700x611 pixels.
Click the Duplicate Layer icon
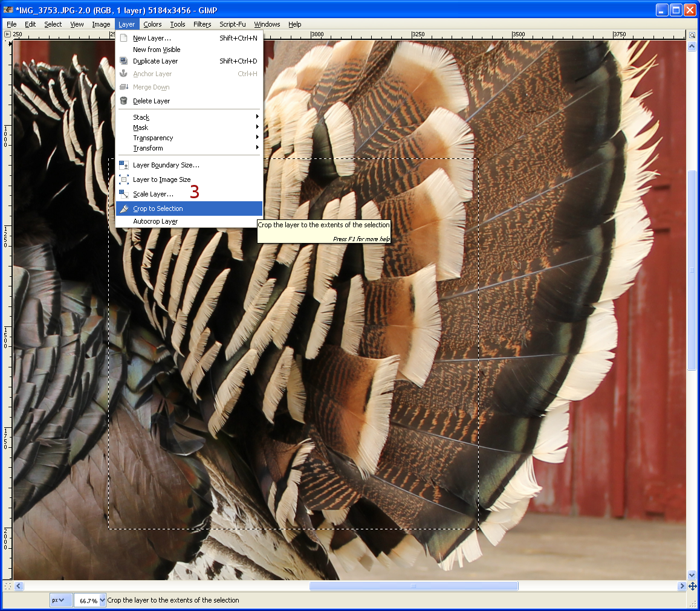coord(124,61)
